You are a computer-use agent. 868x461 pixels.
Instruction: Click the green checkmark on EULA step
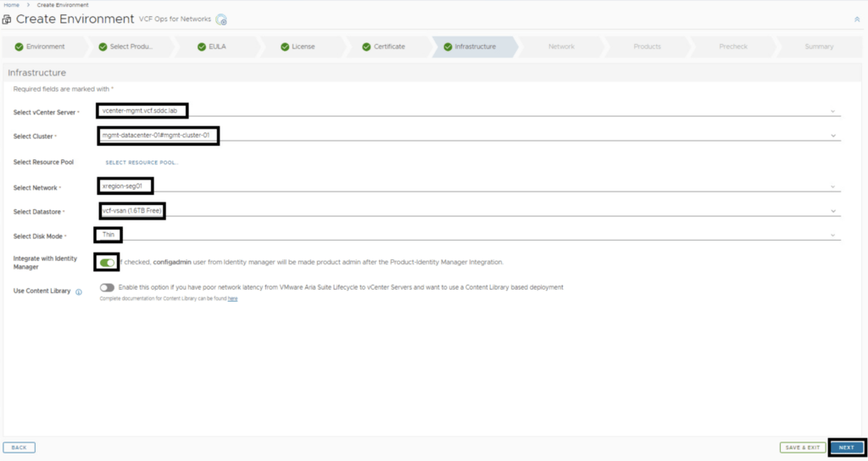point(202,47)
